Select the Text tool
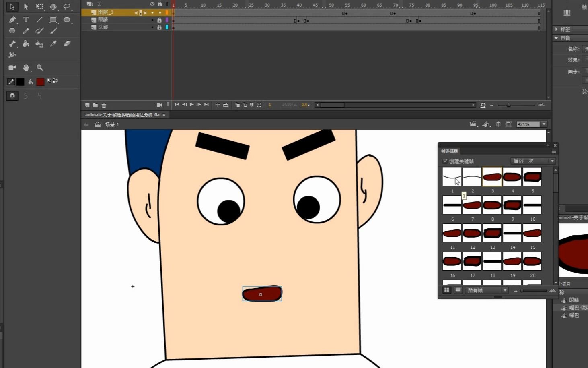The width and height of the screenshot is (588, 368). pyautogui.click(x=26, y=19)
